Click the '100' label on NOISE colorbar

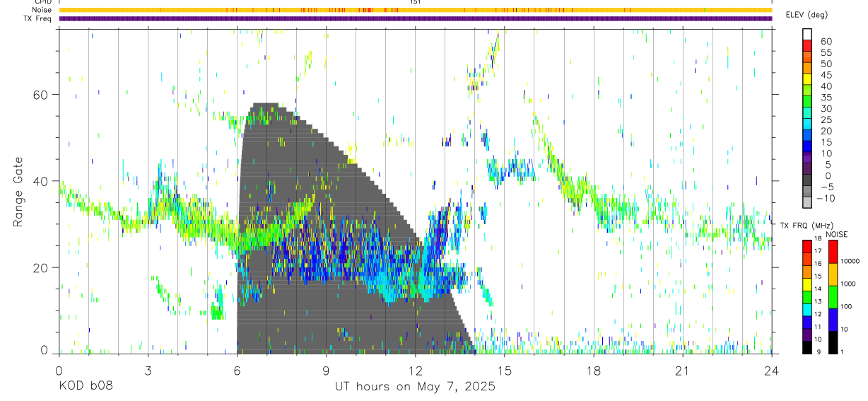pos(847,307)
